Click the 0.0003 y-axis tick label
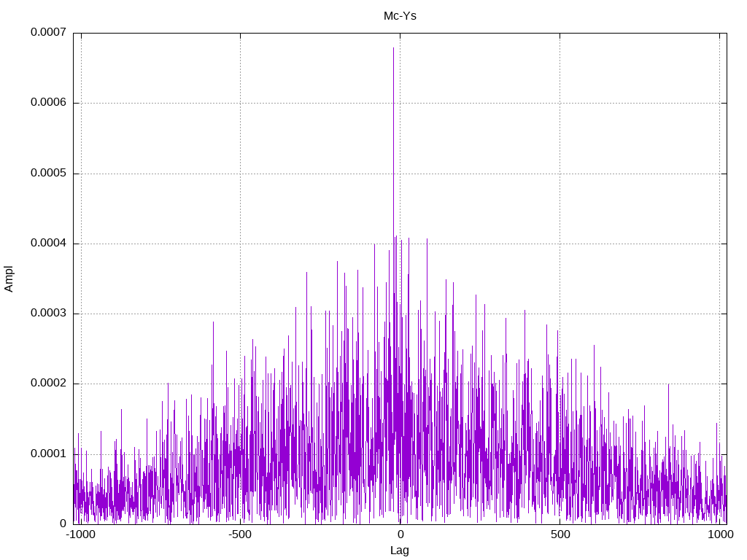 (49, 313)
